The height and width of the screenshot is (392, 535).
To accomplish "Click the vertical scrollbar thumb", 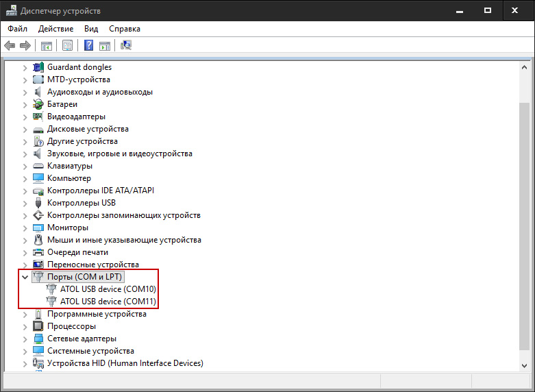I will click(525, 226).
